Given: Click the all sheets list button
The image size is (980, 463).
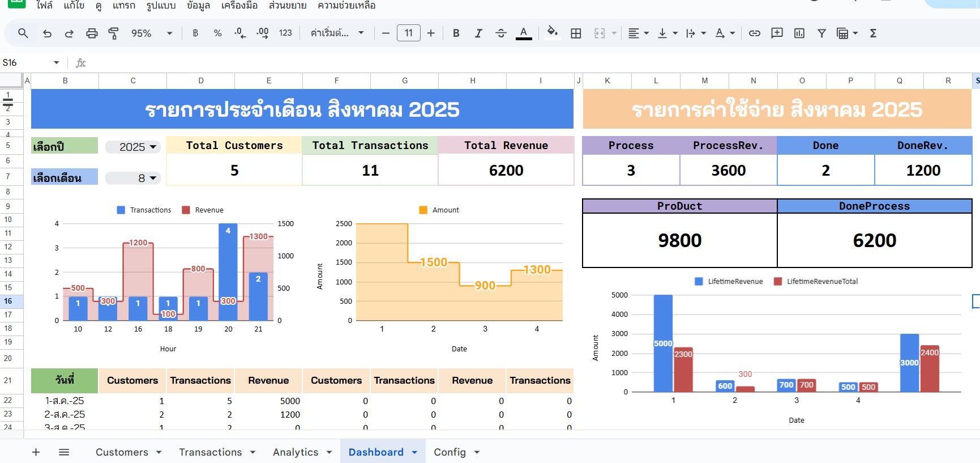Looking at the screenshot, I should coord(64,452).
